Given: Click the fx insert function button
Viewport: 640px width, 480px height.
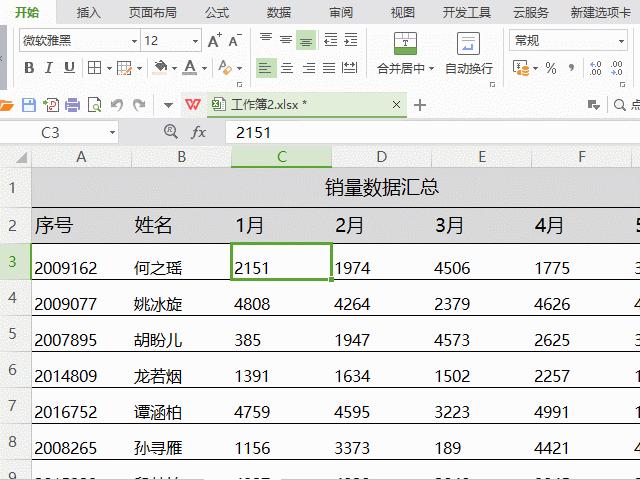Looking at the screenshot, I should click(x=198, y=132).
